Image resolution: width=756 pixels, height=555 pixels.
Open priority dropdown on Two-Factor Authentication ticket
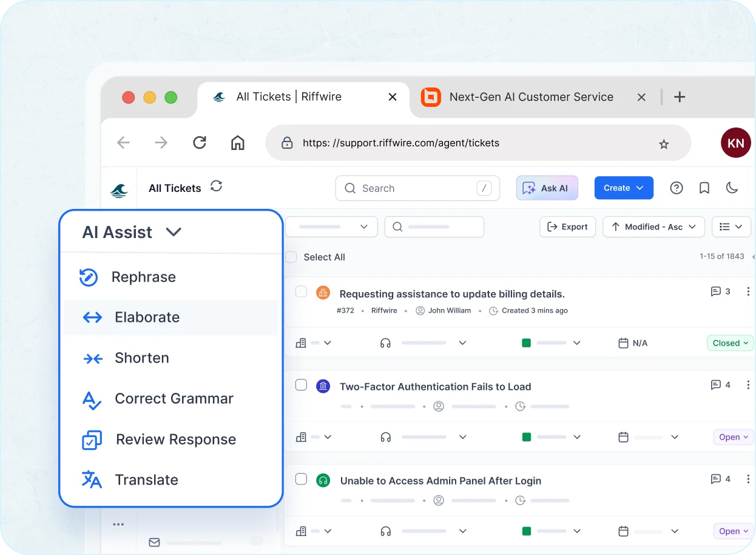(x=552, y=437)
